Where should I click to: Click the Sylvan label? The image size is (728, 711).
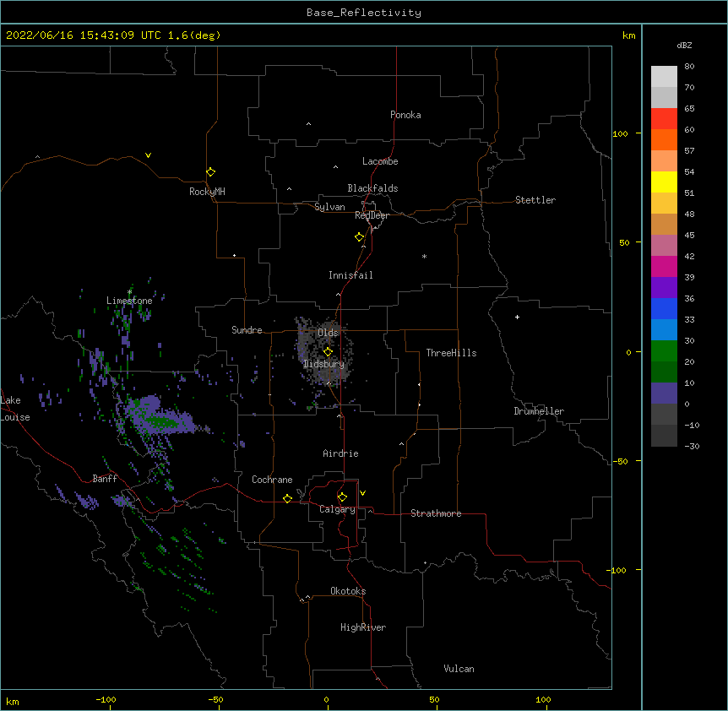point(329,208)
